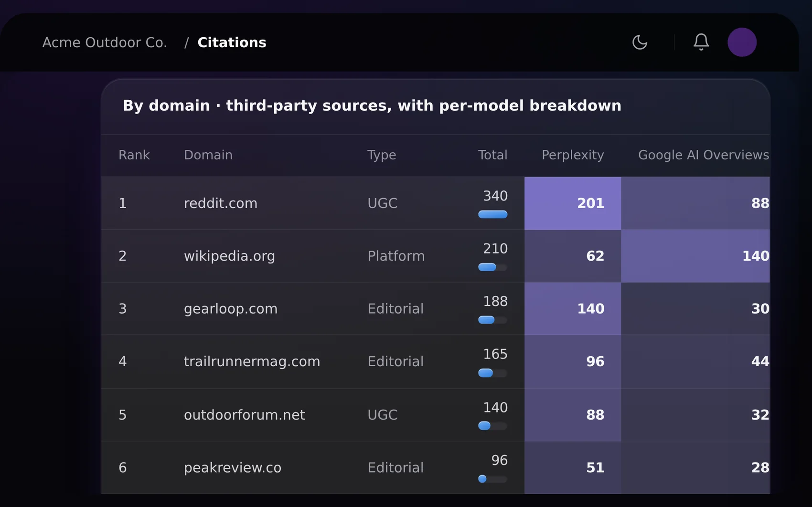Sort by the Perplexity column header
This screenshot has width=812, height=507.
coord(573,155)
